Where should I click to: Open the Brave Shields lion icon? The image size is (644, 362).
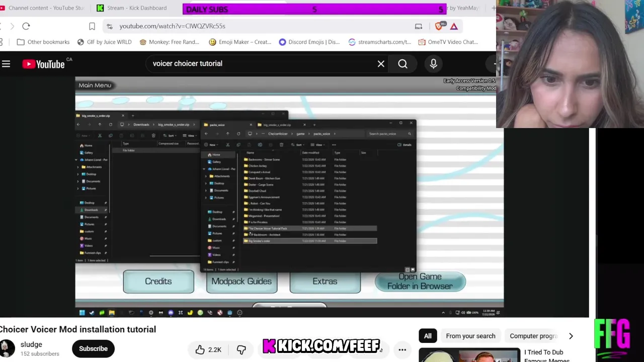[440, 26]
